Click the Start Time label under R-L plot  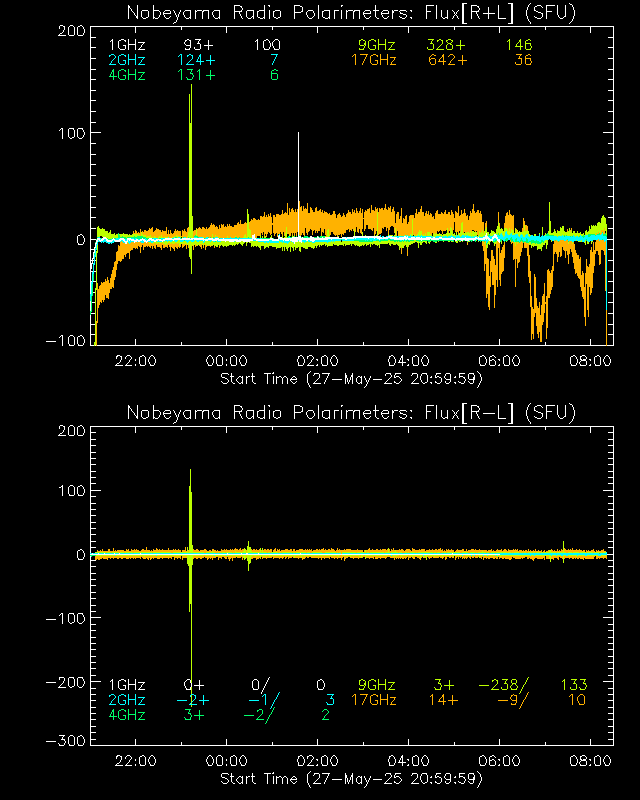point(351,779)
